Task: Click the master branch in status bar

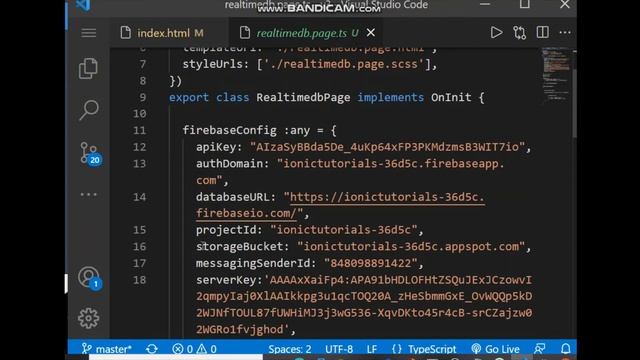Action: [x=107, y=349]
